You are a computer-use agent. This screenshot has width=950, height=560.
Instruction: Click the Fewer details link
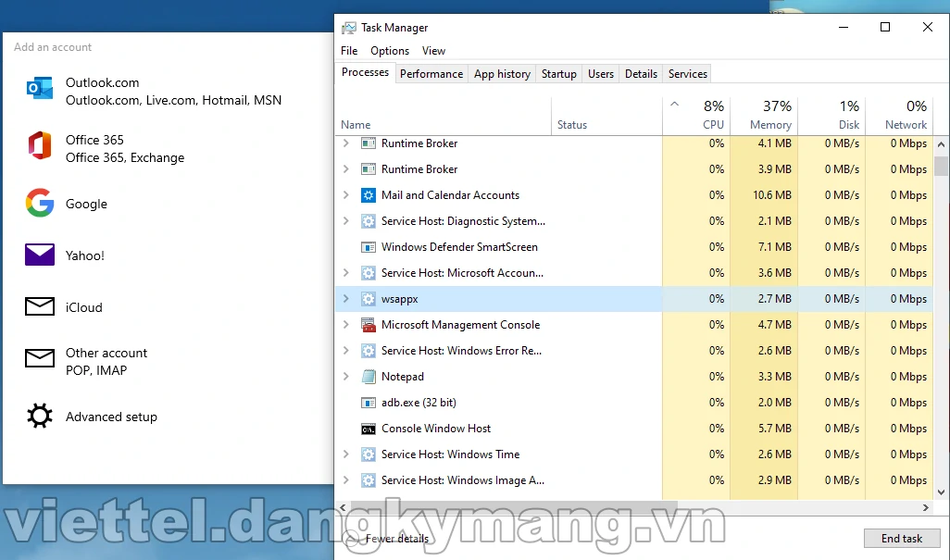pyautogui.click(x=397, y=538)
